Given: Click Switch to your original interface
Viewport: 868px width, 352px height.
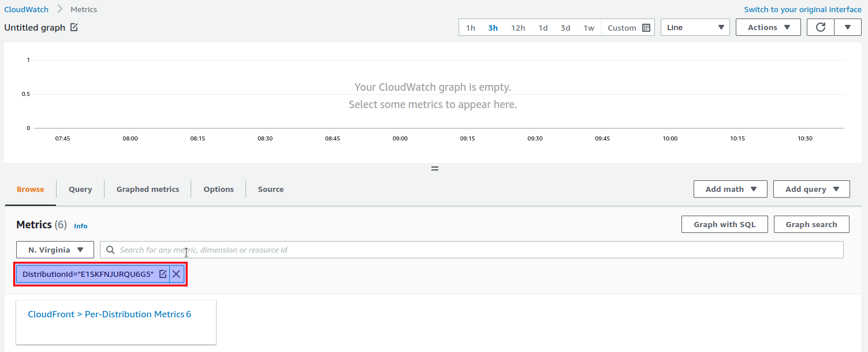Looking at the screenshot, I should click(x=802, y=9).
